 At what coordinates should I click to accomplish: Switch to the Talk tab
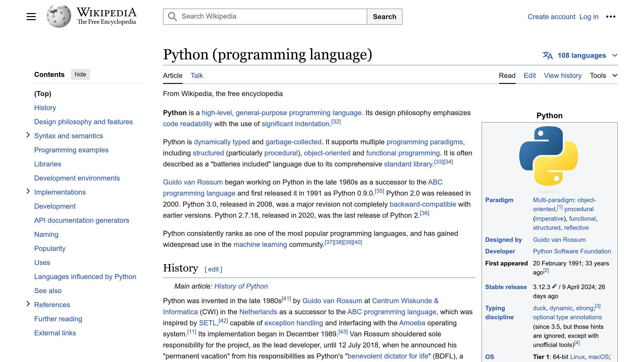pyautogui.click(x=196, y=75)
